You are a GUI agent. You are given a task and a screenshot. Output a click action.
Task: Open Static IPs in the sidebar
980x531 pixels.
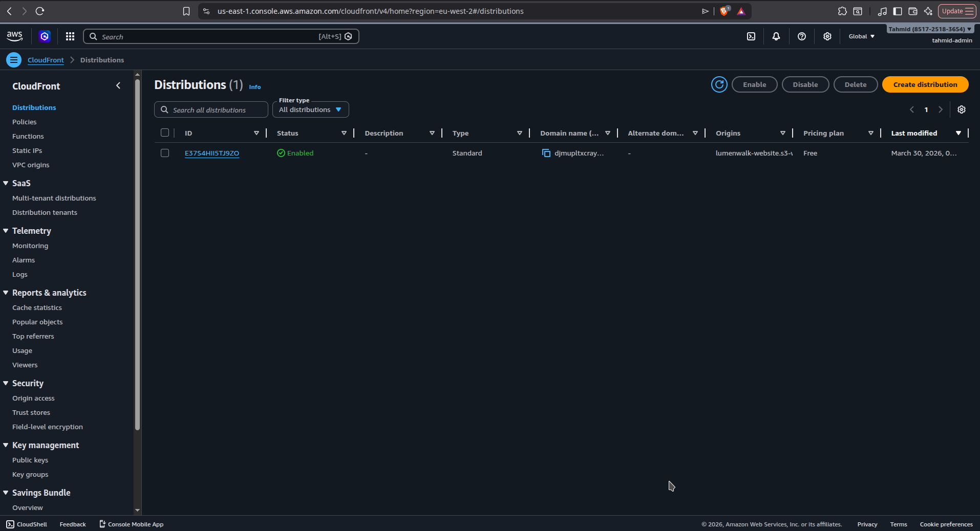[27, 150]
